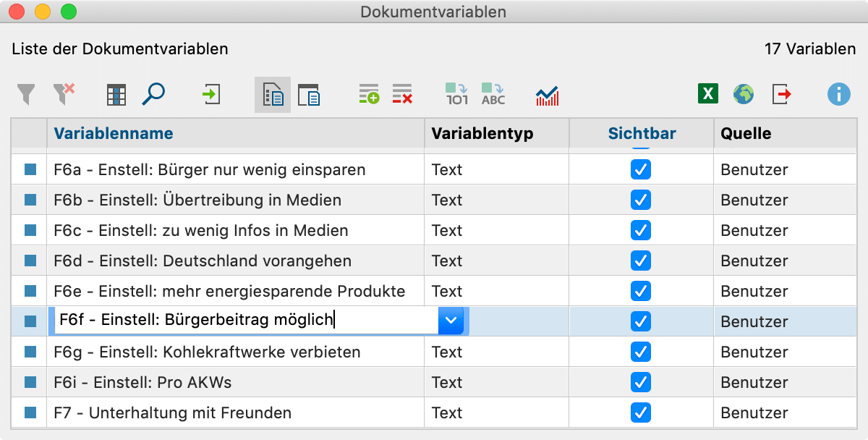Click the magnifier search icon
868x440 pixels.
point(153,94)
